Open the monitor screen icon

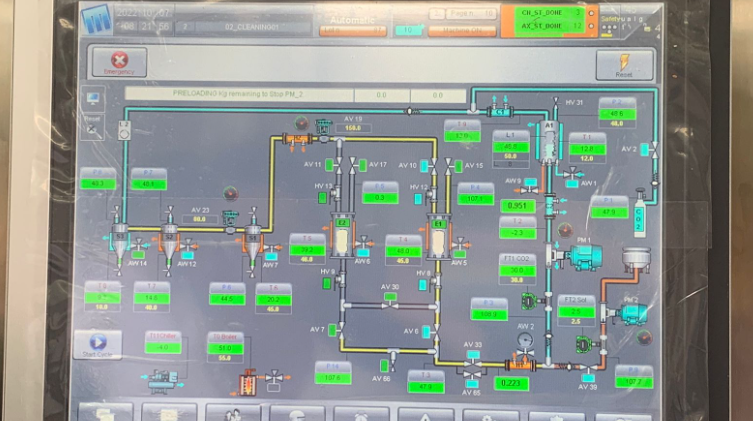pyautogui.click(x=93, y=98)
